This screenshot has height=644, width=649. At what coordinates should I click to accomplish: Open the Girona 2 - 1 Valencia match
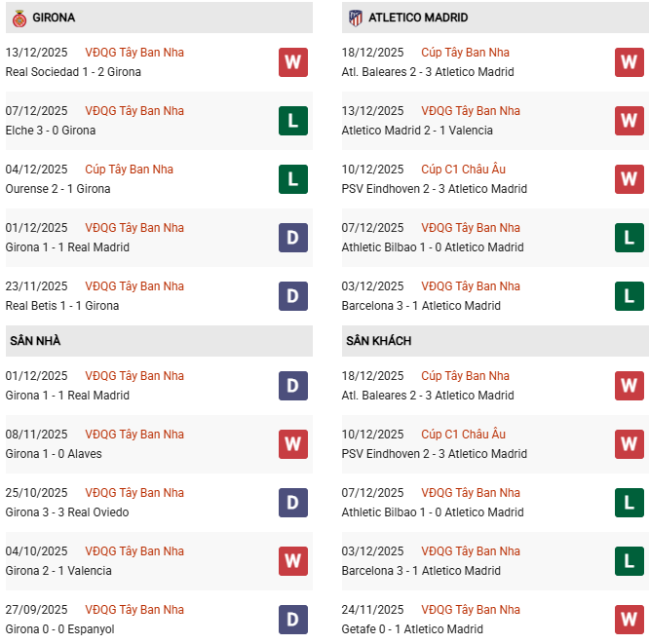pyautogui.click(x=58, y=571)
